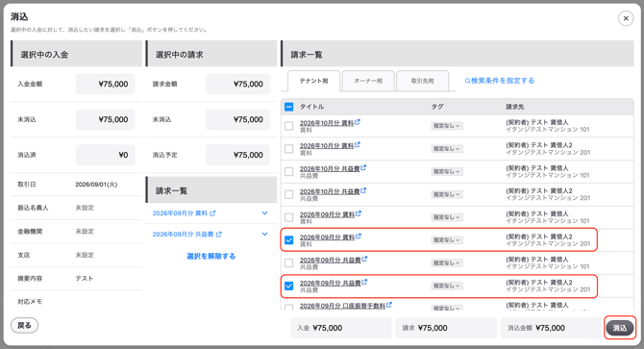Open external link icon for 2026年10月分 賃料, room 101
Image resolution: width=644 pixels, height=349 pixels.
[358, 122]
